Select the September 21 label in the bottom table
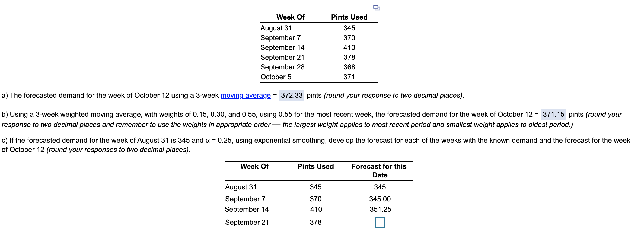Viewport: 644px width, 241px height. [246, 222]
